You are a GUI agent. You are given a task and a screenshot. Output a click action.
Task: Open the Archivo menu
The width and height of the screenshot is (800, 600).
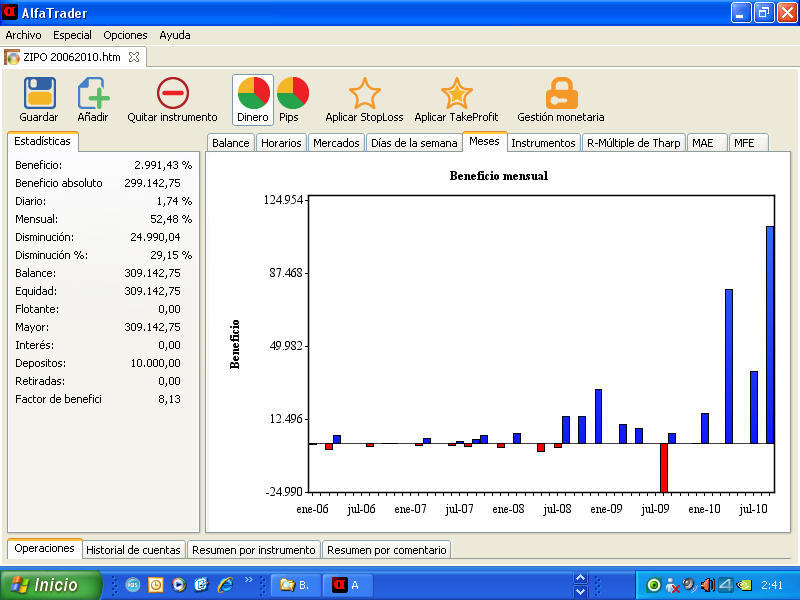click(x=24, y=35)
